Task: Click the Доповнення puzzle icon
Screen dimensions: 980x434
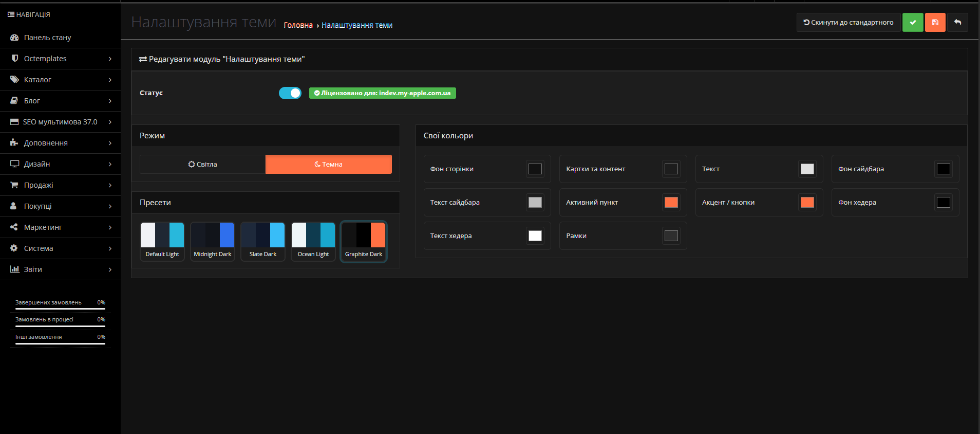Action: pyautogui.click(x=14, y=143)
